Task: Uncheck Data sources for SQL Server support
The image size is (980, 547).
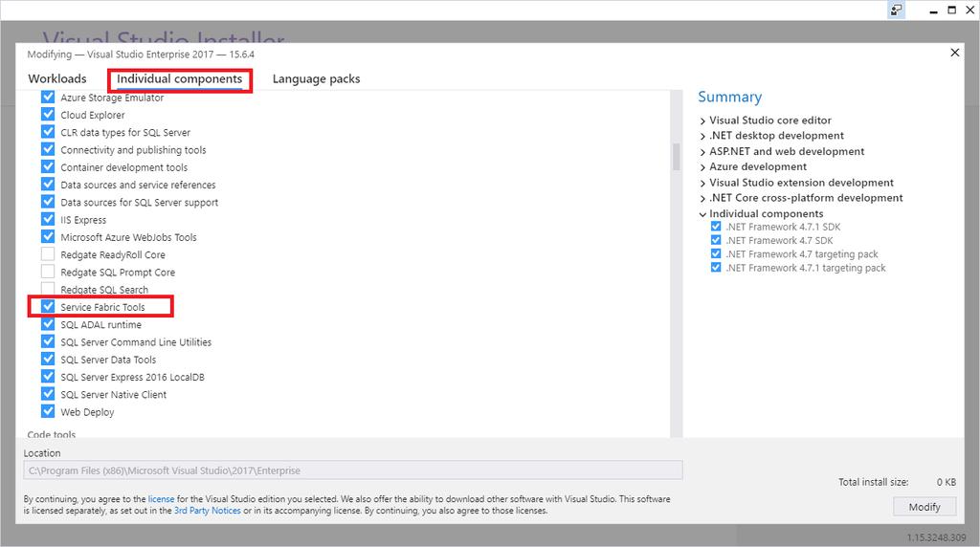Action: [x=48, y=202]
